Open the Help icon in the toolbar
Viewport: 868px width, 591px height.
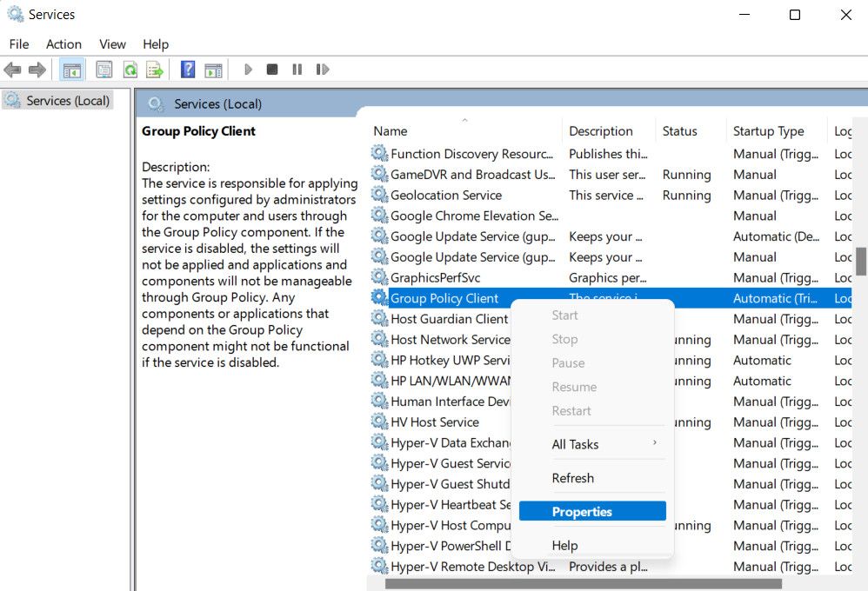point(187,69)
